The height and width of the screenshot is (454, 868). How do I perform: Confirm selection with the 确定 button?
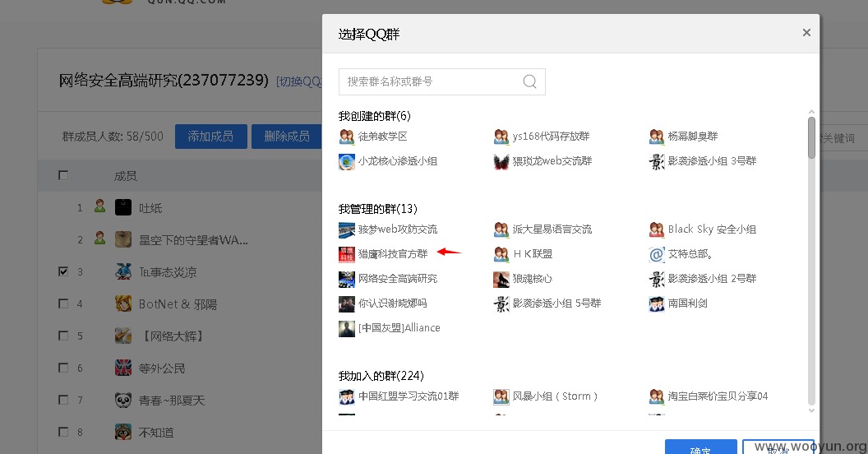701,447
